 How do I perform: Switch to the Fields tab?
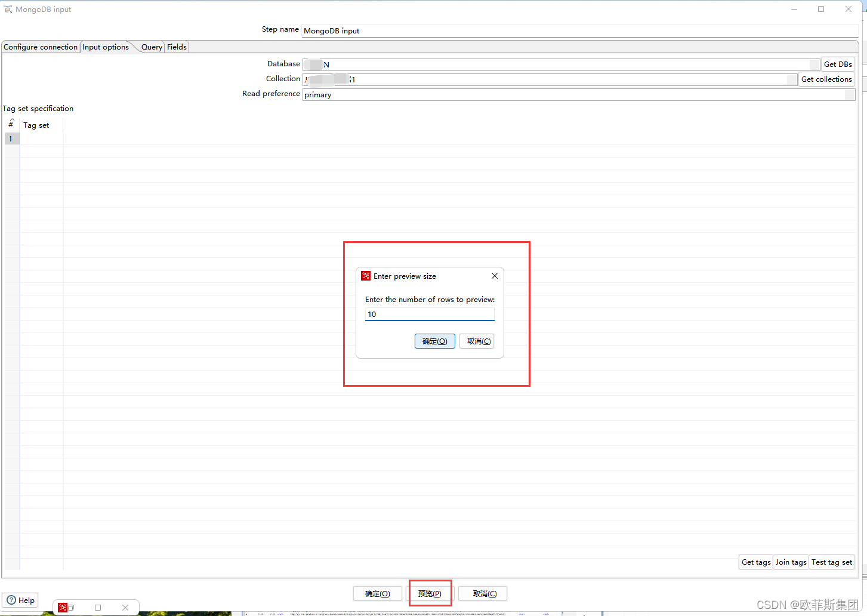tap(177, 47)
